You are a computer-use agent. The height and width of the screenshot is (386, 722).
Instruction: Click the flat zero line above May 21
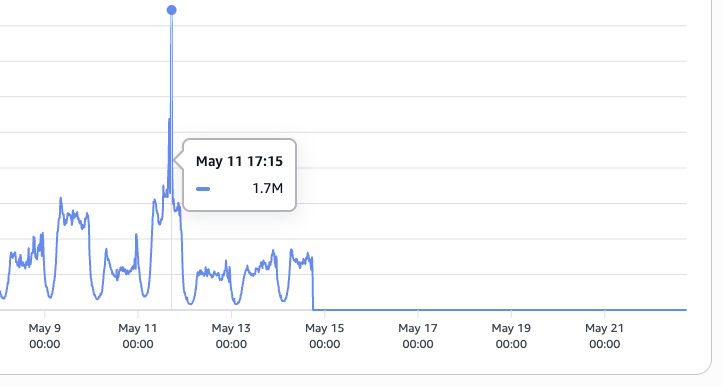605,310
